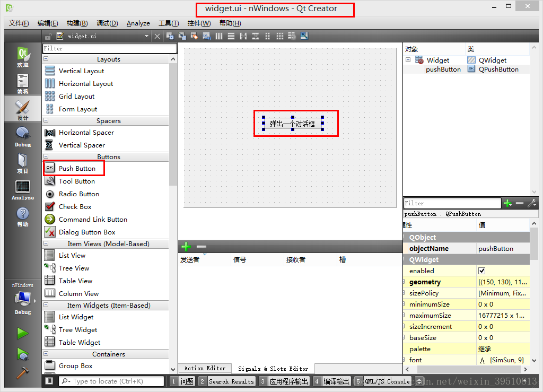Remove dynamic property with minus icon
This screenshot has width=543, height=392.
coord(520,203)
